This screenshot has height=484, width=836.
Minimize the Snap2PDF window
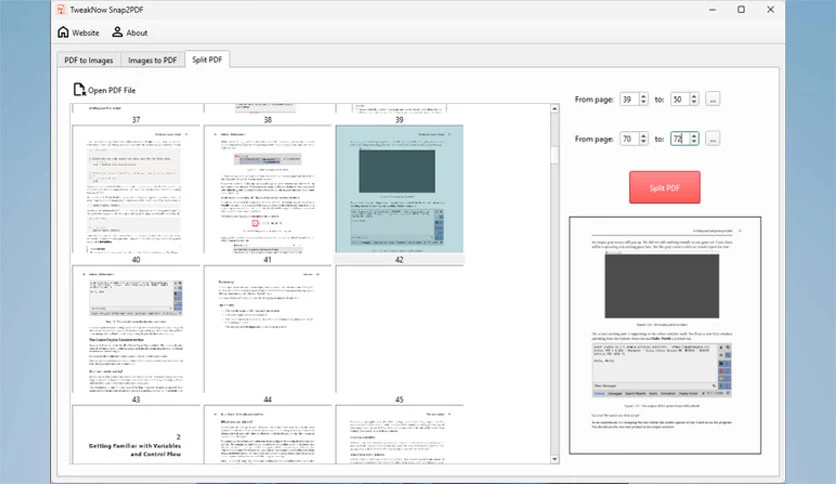pos(712,10)
